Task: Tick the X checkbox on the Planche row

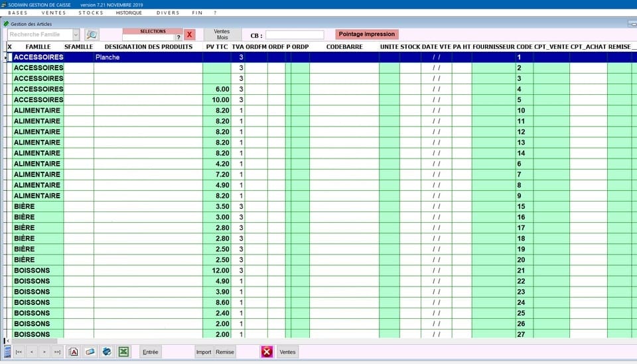Action: 10,57
